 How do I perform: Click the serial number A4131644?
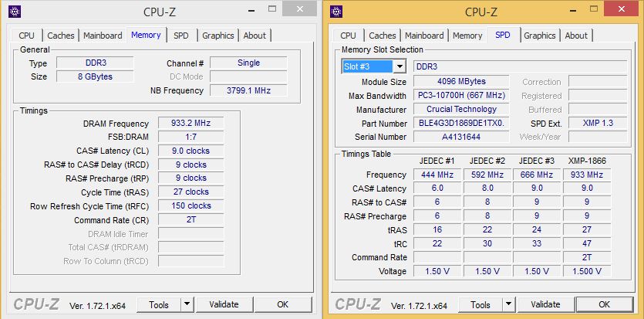(461, 137)
